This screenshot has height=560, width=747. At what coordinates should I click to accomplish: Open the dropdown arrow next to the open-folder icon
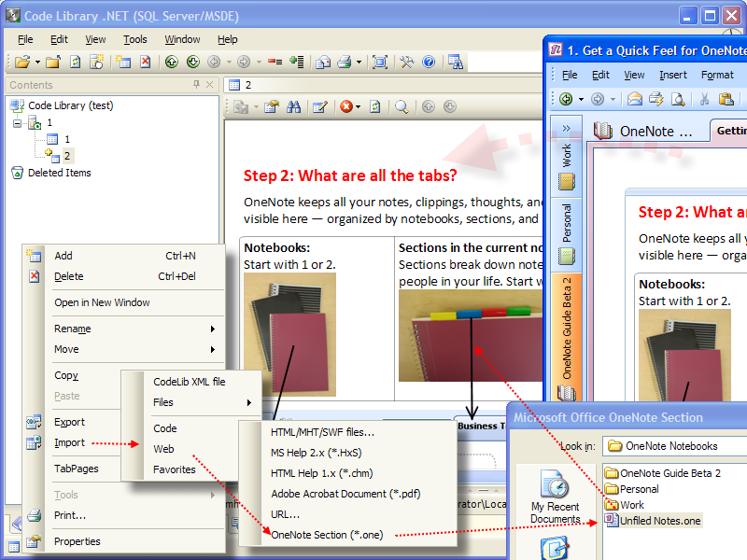point(37,62)
